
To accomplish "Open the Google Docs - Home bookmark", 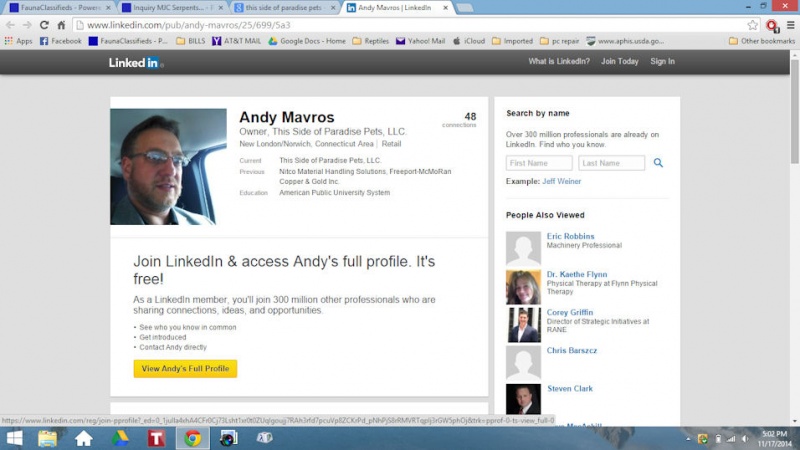I will pyautogui.click(x=307, y=41).
